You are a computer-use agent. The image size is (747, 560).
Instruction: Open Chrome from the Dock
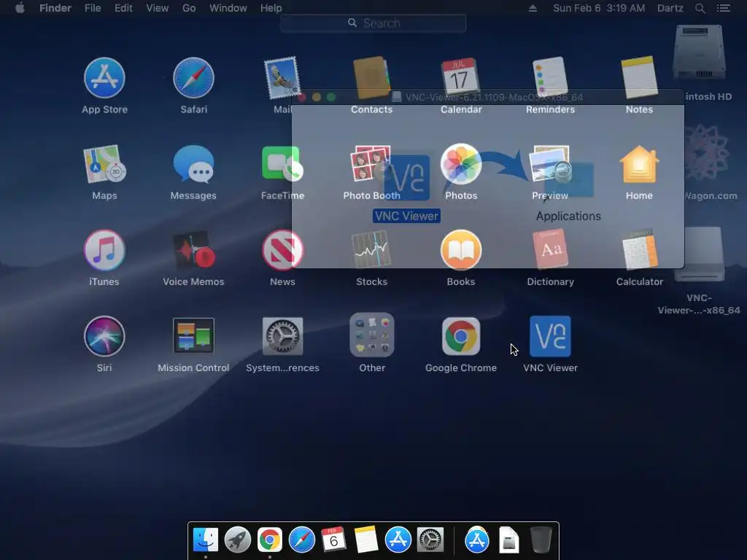point(270,540)
